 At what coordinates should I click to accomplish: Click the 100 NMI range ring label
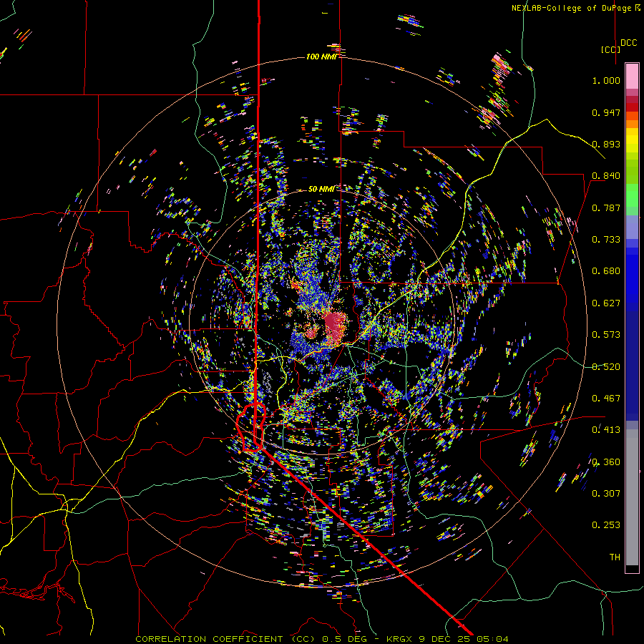(x=321, y=57)
